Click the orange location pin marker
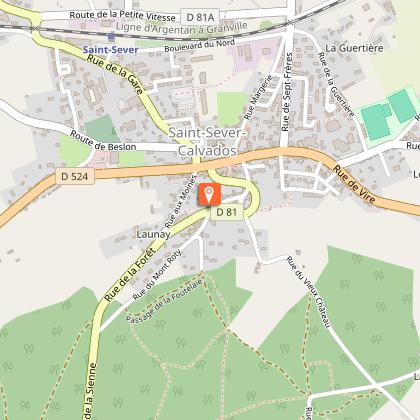The width and height of the screenshot is (420, 420). click(210, 194)
